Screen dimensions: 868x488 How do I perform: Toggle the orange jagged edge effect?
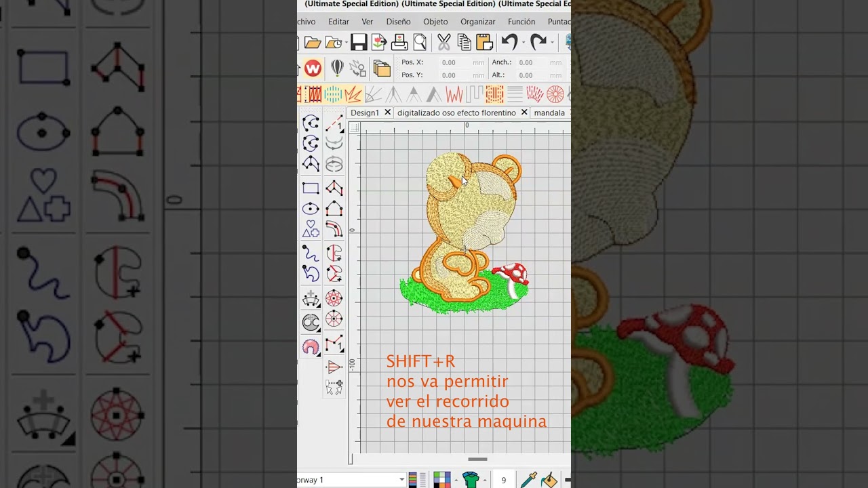pyautogui.click(x=353, y=94)
